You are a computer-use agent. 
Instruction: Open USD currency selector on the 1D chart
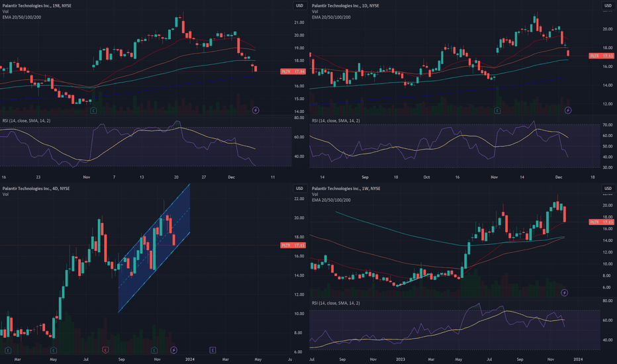point(608,5)
